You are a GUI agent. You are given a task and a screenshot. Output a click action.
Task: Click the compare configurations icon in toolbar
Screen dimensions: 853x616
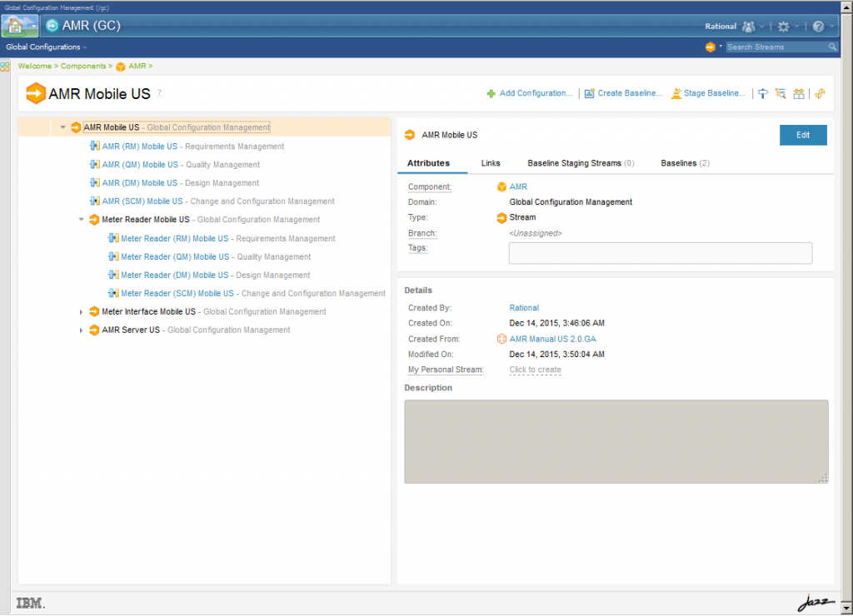point(799,93)
